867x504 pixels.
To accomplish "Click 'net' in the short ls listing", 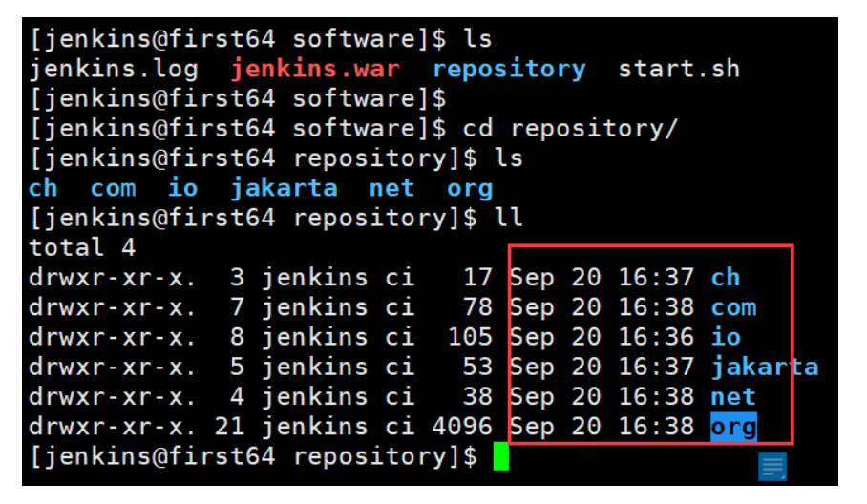I will click(x=392, y=188).
